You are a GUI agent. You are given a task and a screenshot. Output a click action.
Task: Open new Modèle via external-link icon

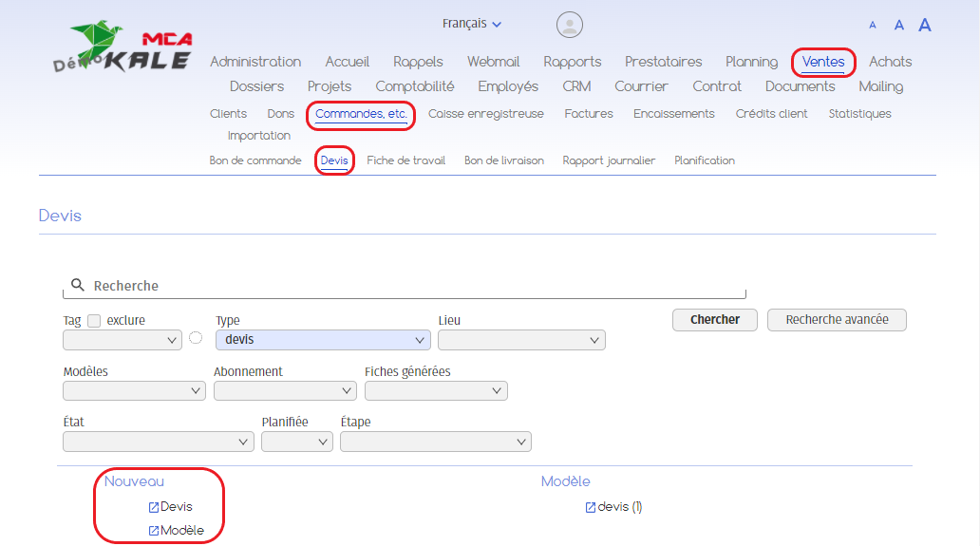[x=154, y=531]
